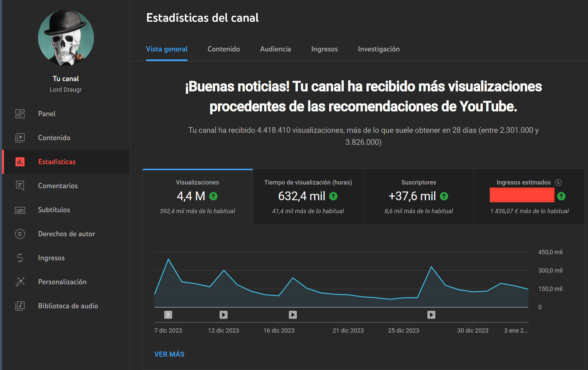The width and height of the screenshot is (588, 370).
Task: Switch to the Audiencia tab
Action: coord(275,49)
